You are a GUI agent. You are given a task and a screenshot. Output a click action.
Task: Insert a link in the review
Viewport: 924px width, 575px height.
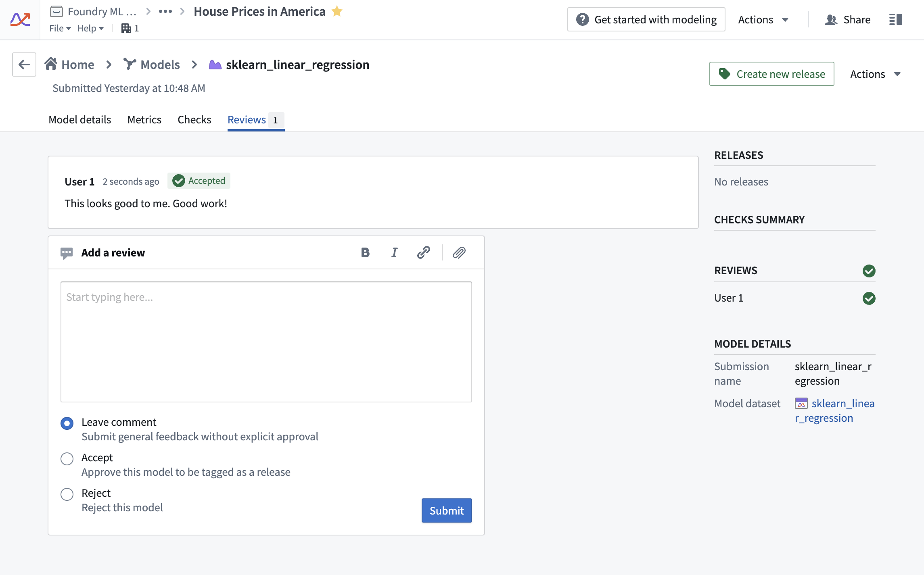coord(424,253)
